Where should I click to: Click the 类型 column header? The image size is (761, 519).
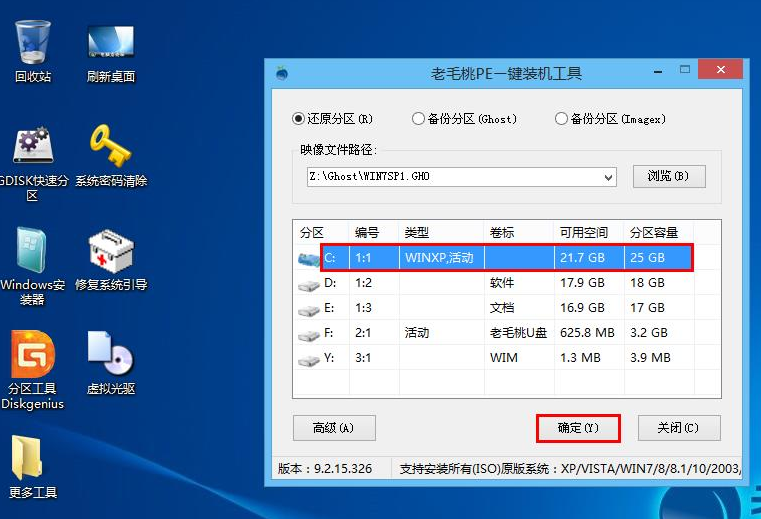[x=441, y=232]
